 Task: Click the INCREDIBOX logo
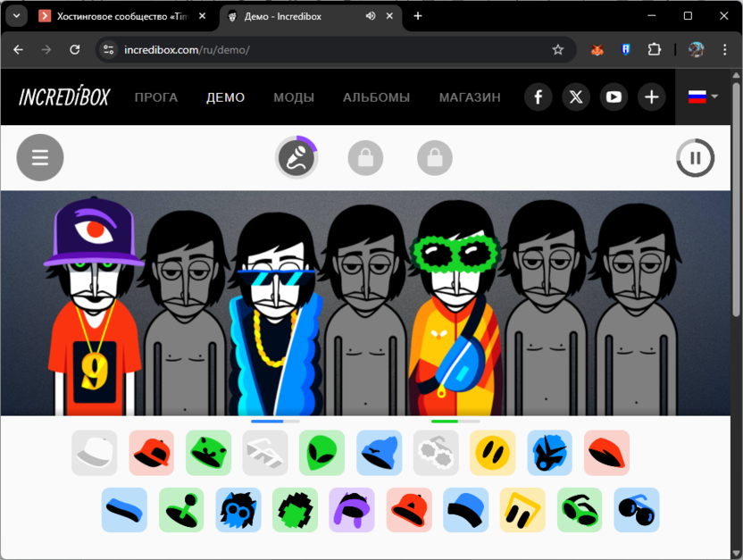point(63,96)
